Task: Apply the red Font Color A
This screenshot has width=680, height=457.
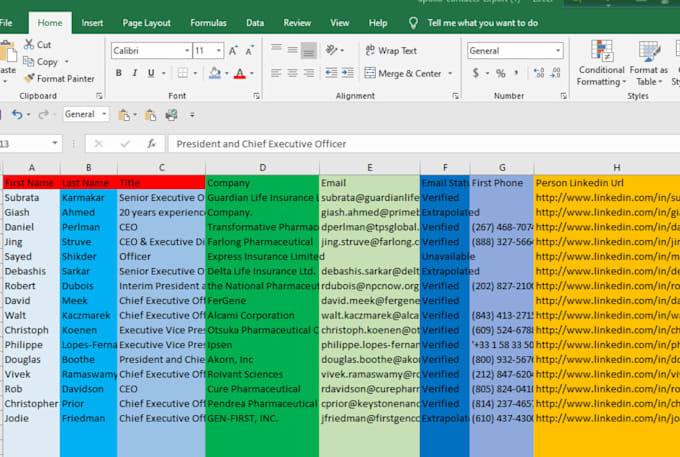Action: click(240, 73)
